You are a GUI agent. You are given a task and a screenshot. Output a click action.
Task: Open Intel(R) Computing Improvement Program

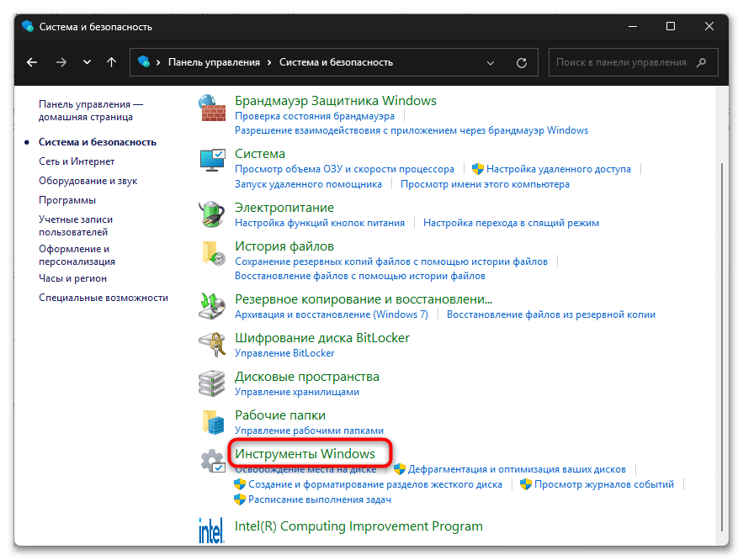pos(358,526)
